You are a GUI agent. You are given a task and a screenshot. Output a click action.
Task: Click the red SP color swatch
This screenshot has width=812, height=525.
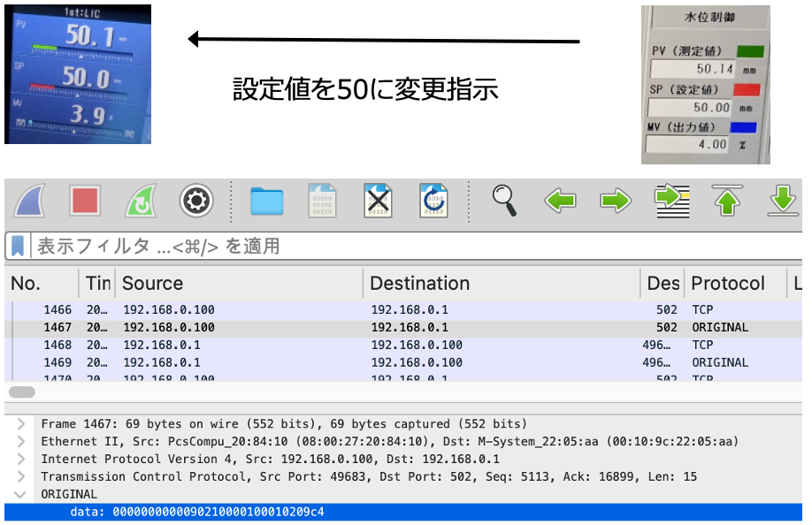pyautogui.click(x=748, y=89)
